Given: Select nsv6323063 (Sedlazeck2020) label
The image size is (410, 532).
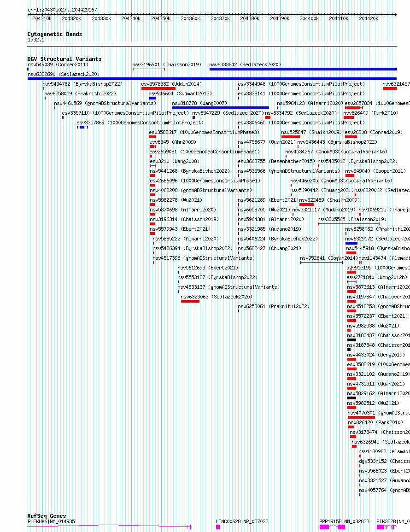Looking at the screenshot, I should pos(217,297).
